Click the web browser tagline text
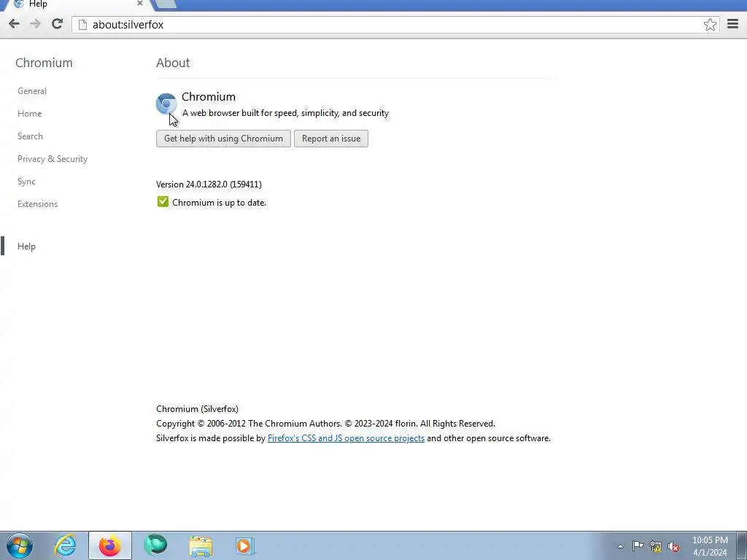 (x=285, y=113)
